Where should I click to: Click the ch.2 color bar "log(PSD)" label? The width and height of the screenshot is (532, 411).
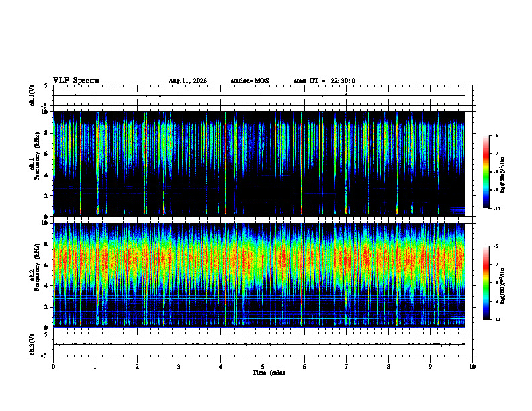click(503, 286)
